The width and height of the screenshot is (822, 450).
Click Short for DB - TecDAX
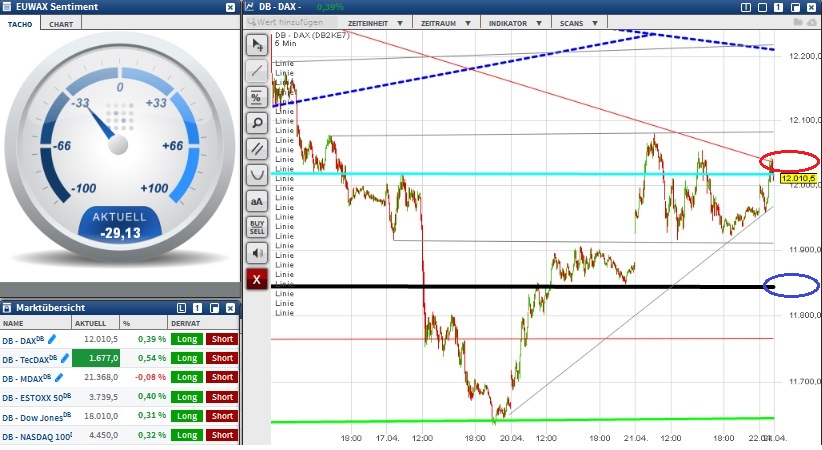coord(222,358)
